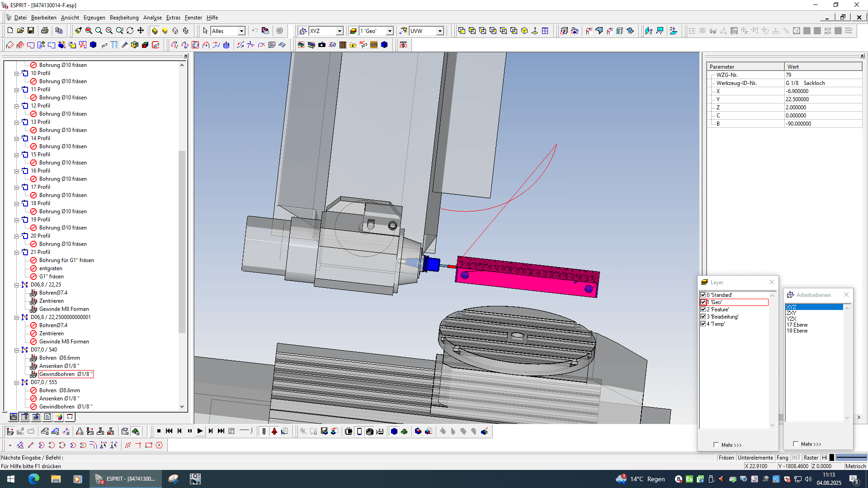
Task: Open the Analyse menu
Action: [x=152, y=18]
